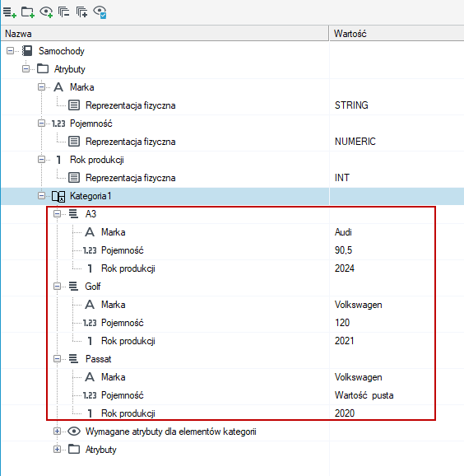Image resolution: width=464 pixels, height=476 pixels.
Task: Click the list icon next to A3
Action: coord(74,214)
